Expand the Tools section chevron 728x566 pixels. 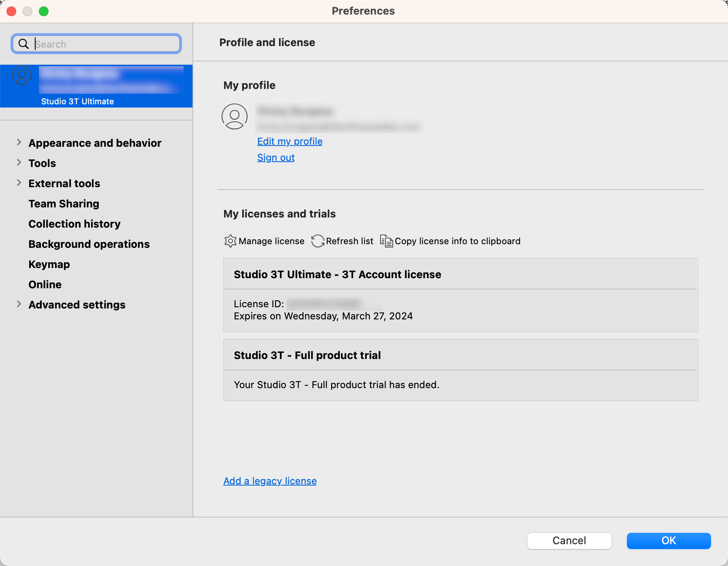[19, 163]
